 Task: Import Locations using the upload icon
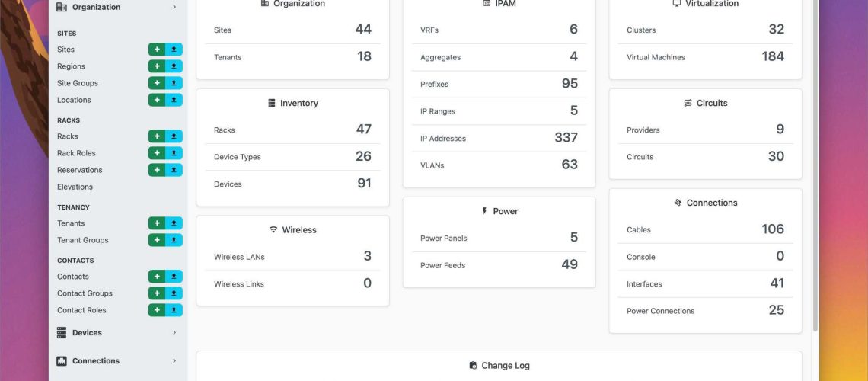pyautogui.click(x=174, y=100)
